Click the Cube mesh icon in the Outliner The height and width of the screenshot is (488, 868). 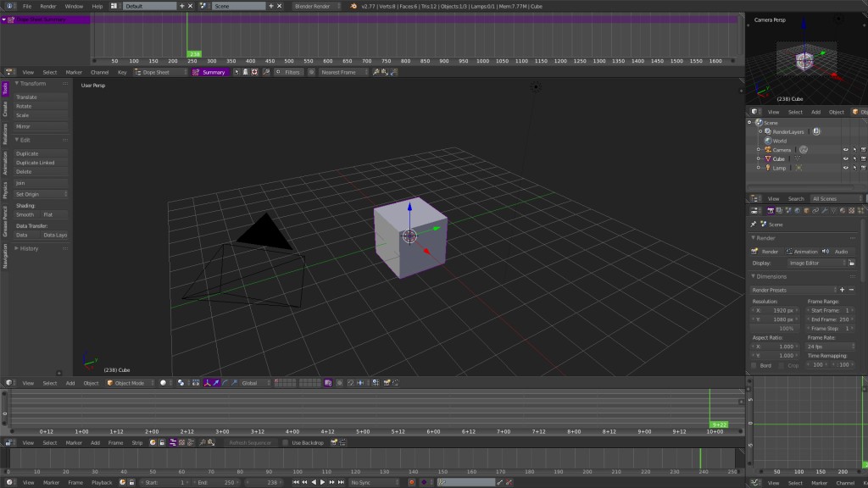(798, 159)
